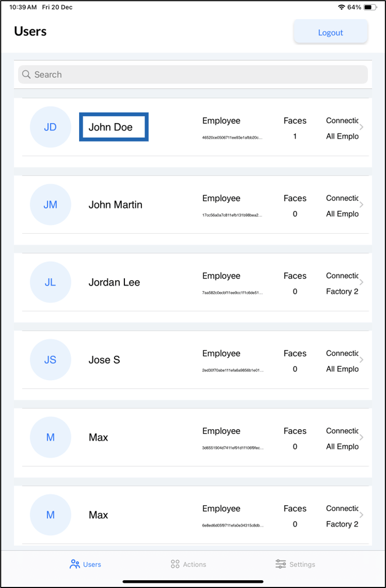
Task: Click employee ID 46520ce0506711ee93e1afbb20c
Action: click(x=233, y=137)
